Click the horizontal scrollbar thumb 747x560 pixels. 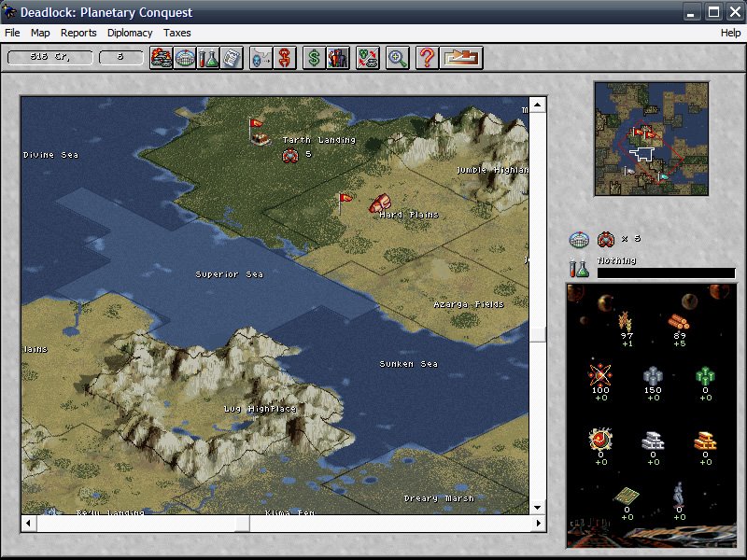(x=243, y=524)
